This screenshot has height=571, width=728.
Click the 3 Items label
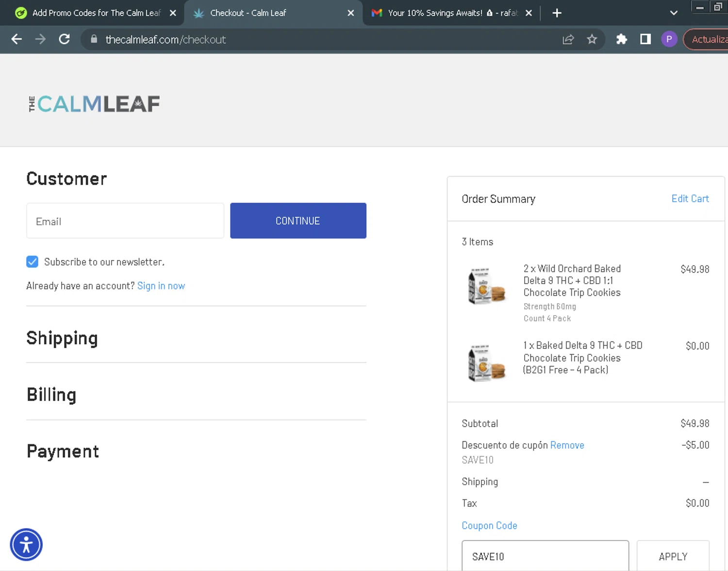478,242
